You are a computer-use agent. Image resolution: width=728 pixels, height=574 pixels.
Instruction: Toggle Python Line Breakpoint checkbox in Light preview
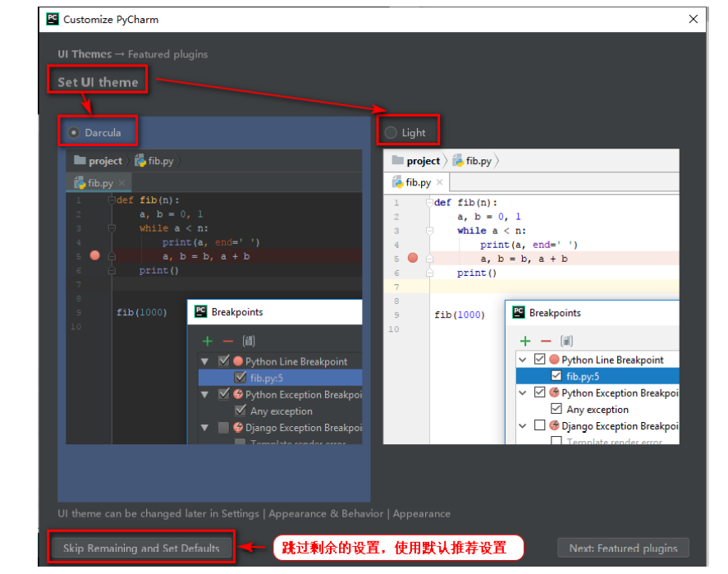coord(539,359)
